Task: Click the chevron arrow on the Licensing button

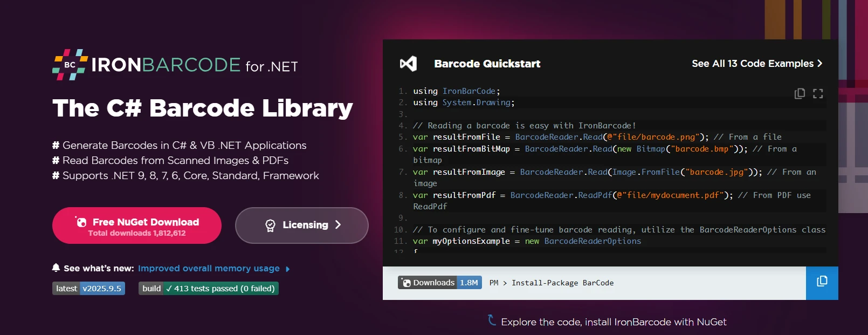Action: [x=338, y=225]
